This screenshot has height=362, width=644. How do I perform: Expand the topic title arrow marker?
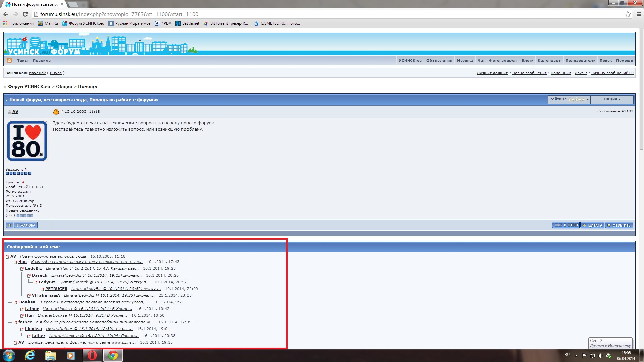[x=7, y=100]
